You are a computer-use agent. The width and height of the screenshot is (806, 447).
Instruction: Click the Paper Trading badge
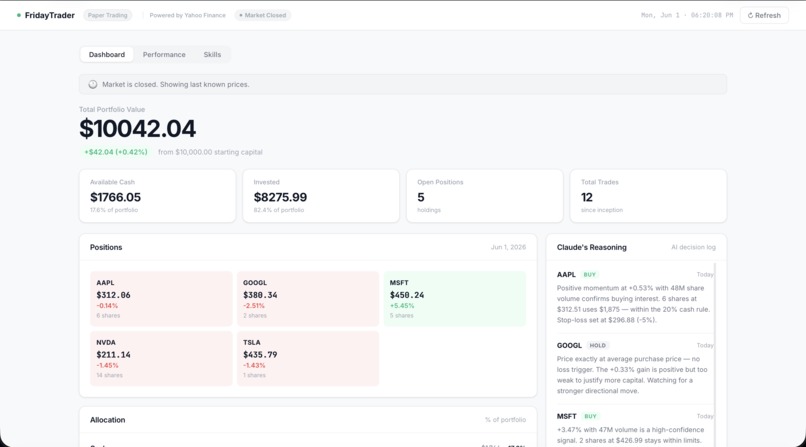(107, 15)
